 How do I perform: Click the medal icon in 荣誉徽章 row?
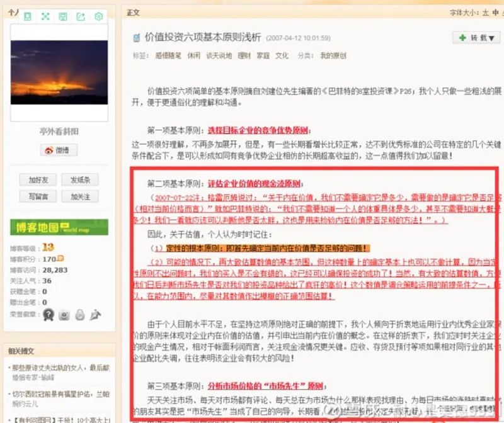(x=49, y=313)
